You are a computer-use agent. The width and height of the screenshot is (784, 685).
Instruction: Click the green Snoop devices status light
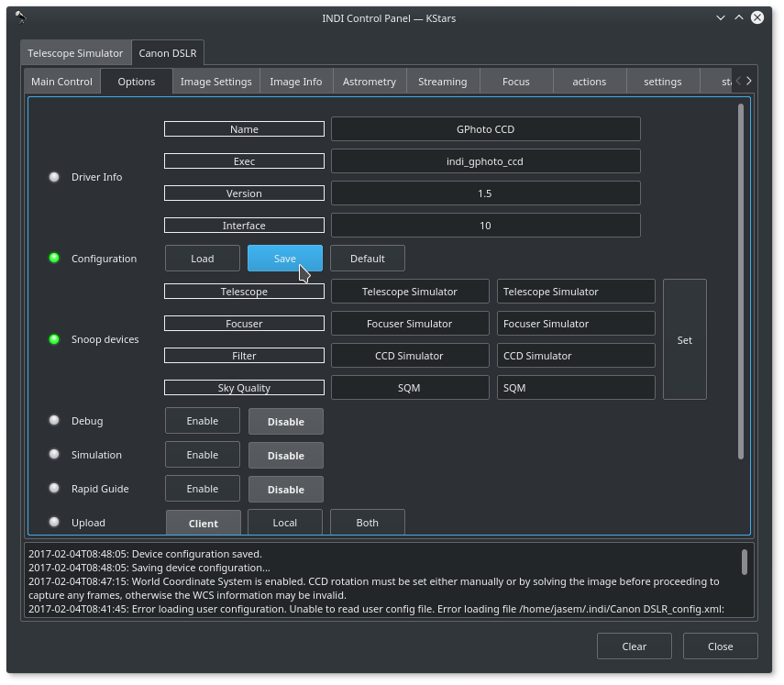click(x=54, y=339)
